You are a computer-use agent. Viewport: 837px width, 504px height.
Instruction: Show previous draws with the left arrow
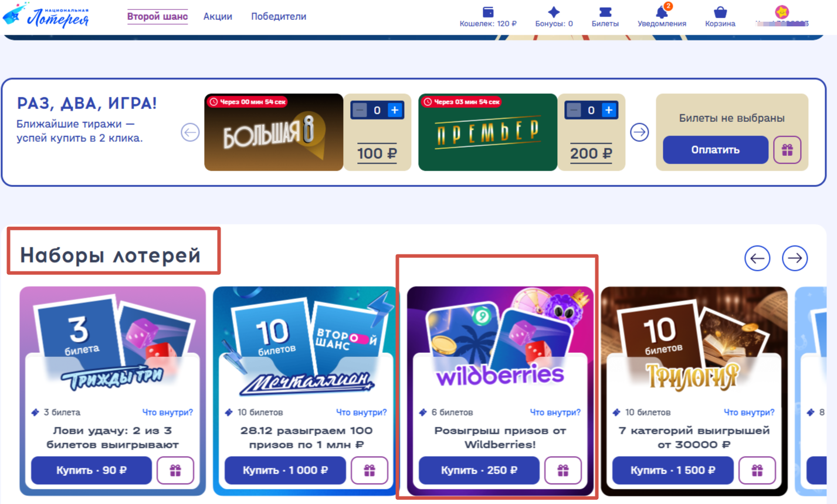190,132
